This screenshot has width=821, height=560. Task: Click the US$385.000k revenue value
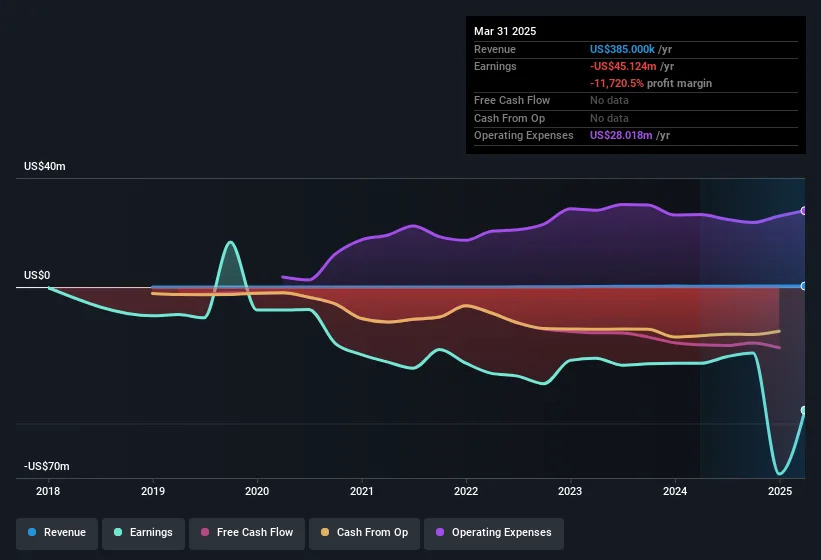(622, 49)
